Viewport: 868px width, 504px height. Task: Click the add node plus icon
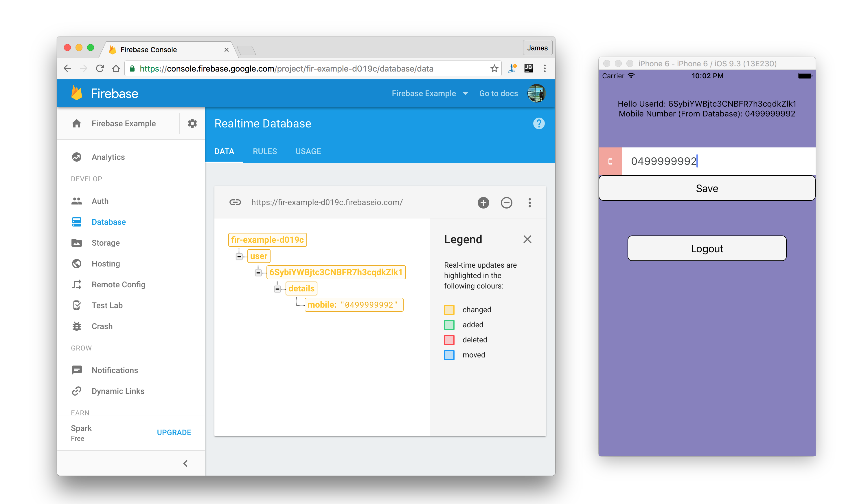click(x=483, y=202)
